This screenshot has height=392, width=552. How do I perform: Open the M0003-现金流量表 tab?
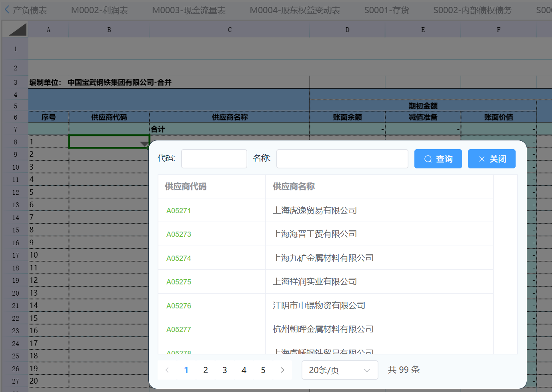pyautogui.click(x=189, y=10)
